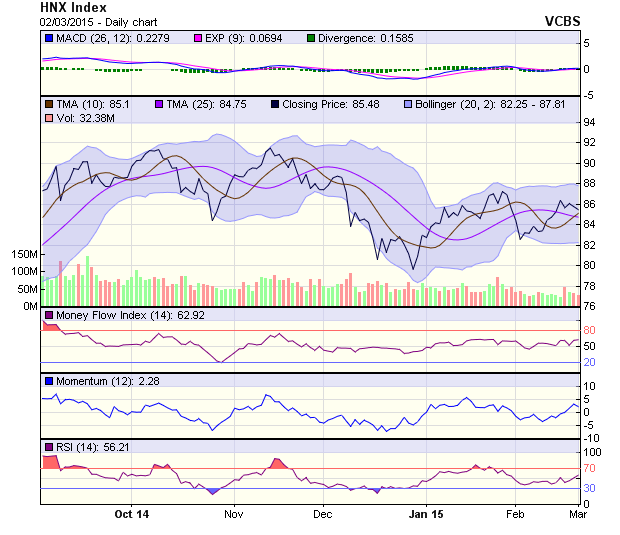
Task: Select the Jan 15 date axis label
Action: 427,514
